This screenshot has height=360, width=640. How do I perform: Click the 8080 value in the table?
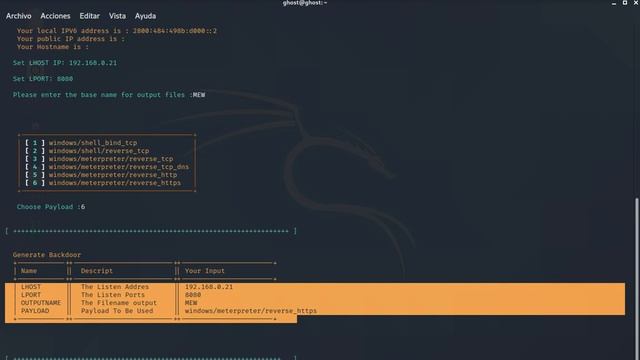[193, 295]
